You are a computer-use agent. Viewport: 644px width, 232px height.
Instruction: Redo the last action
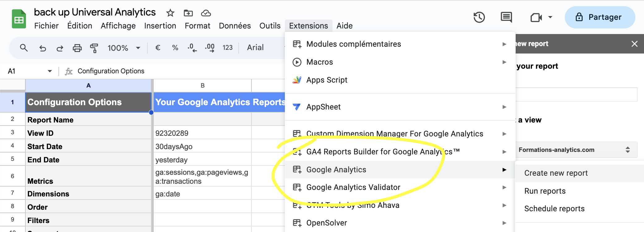60,48
